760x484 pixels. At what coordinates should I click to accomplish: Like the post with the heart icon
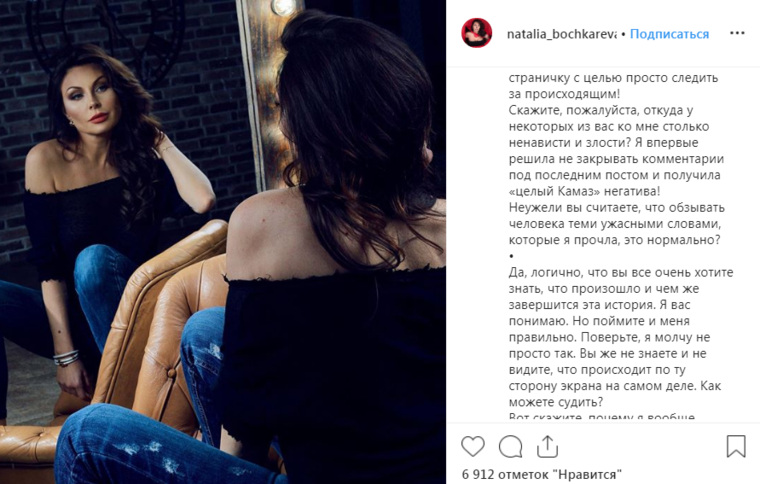[x=473, y=446]
